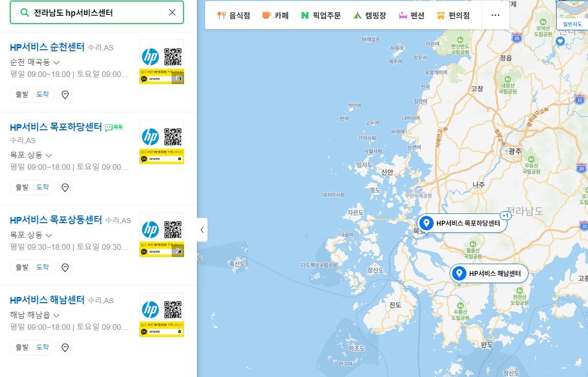Screen dimensions: 588x377
Task: Open more categories with the ellipsis
Action: coord(495,15)
